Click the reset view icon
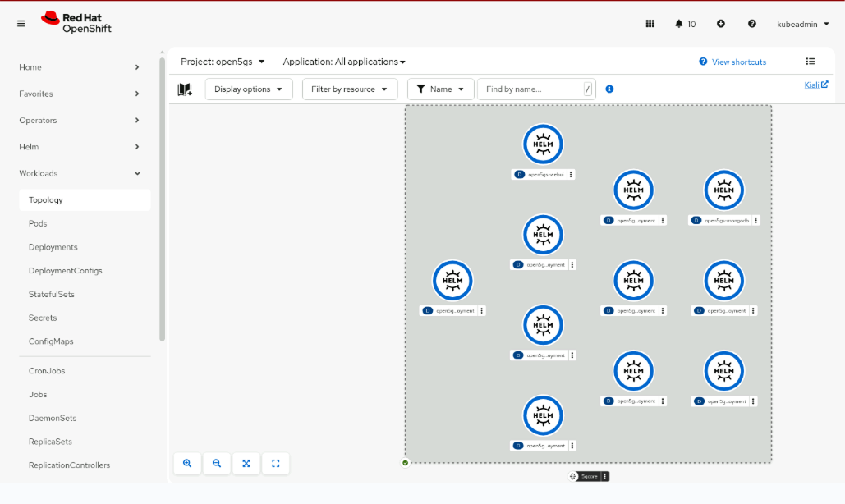 276,464
